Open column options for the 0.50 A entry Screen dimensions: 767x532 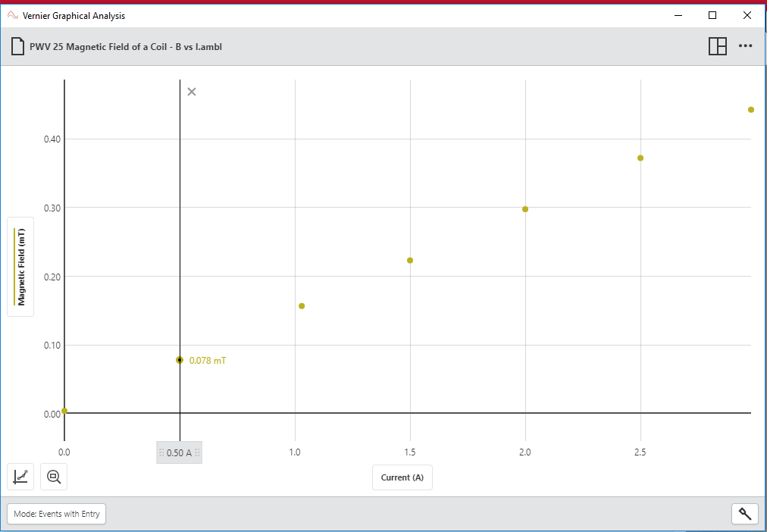tap(179, 452)
